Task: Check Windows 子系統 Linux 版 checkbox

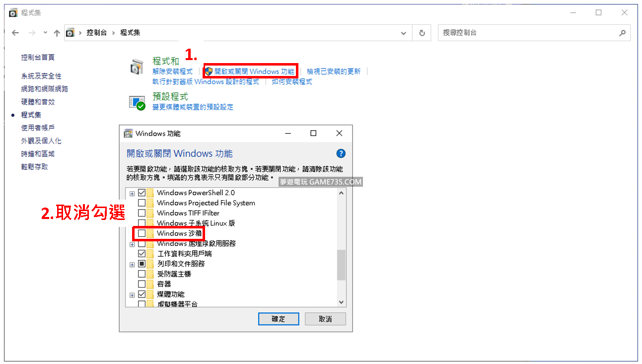Action: (x=142, y=223)
